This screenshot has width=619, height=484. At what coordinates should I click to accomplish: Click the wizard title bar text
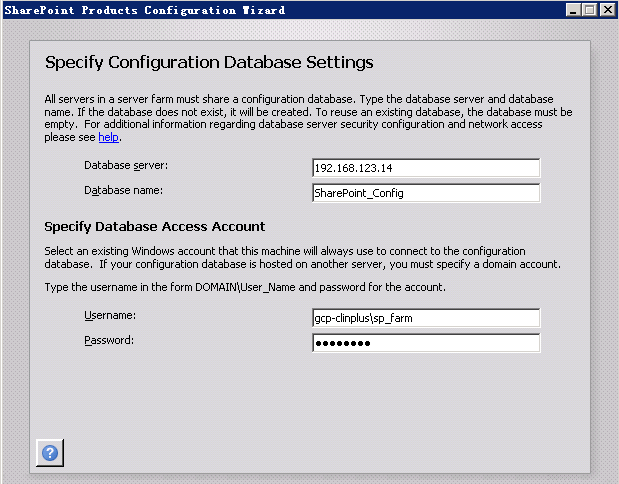pyautogui.click(x=144, y=10)
